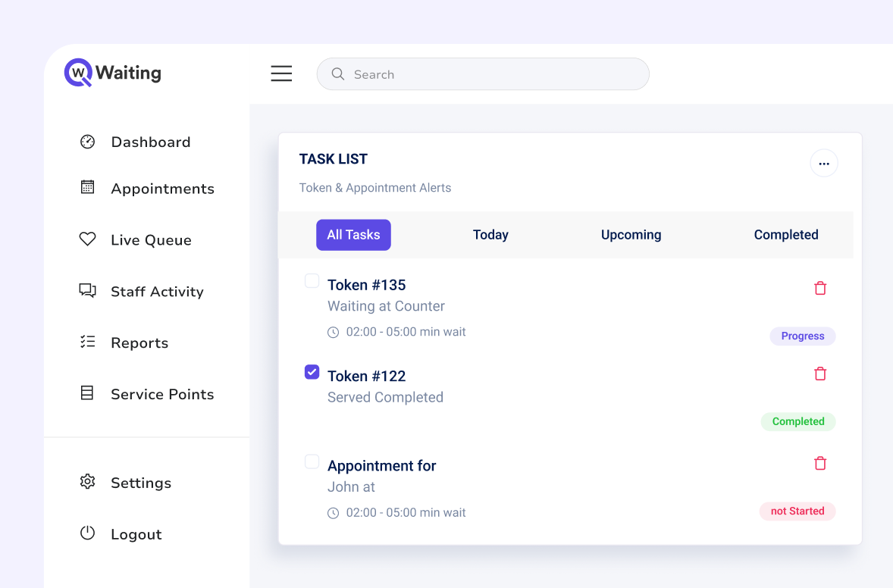This screenshot has width=893, height=588.
Task: Click the Live Queue heart icon
Action: tap(88, 239)
